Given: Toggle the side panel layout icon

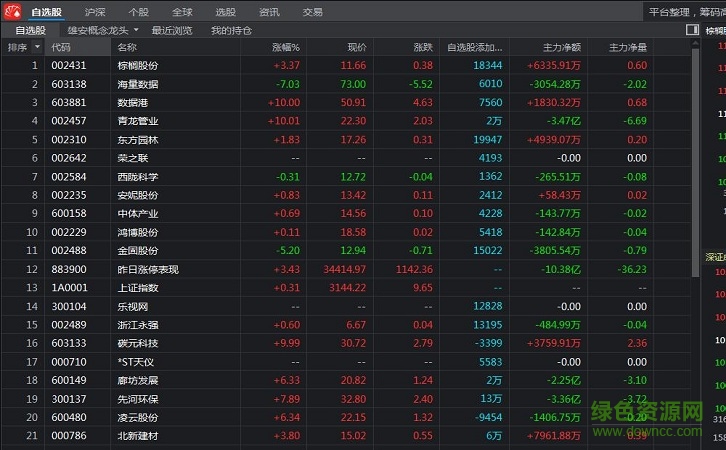Looking at the screenshot, I should [692, 30].
